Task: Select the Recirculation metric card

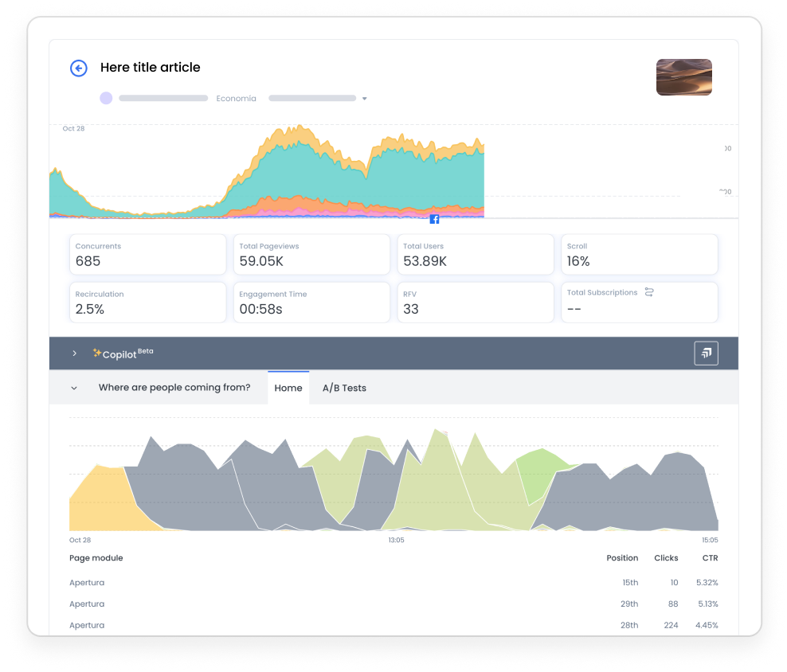Action: (147, 303)
